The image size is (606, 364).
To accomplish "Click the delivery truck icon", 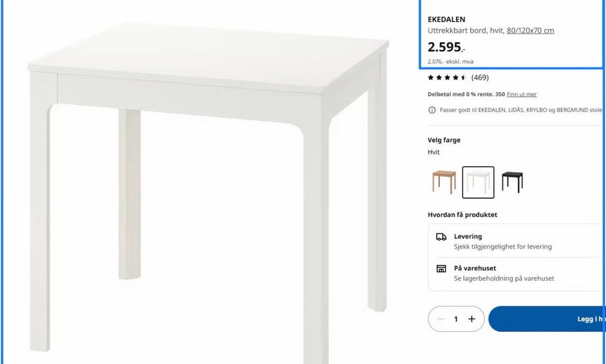I will click(441, 237).
